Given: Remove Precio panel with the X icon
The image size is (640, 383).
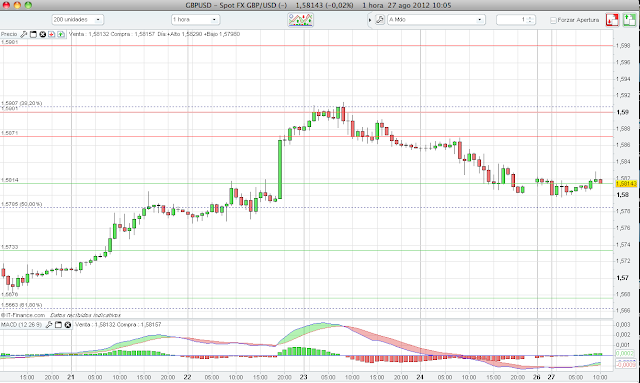Looking at the screenshot, I should (42, 34).
